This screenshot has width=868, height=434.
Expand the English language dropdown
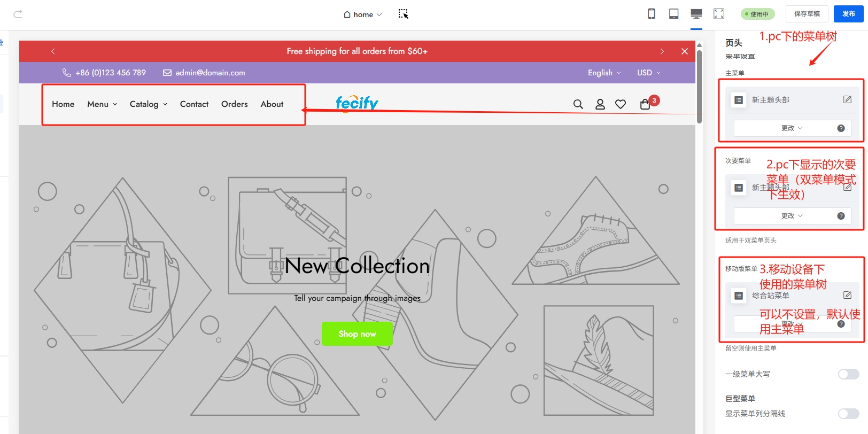tap(604, 73)
